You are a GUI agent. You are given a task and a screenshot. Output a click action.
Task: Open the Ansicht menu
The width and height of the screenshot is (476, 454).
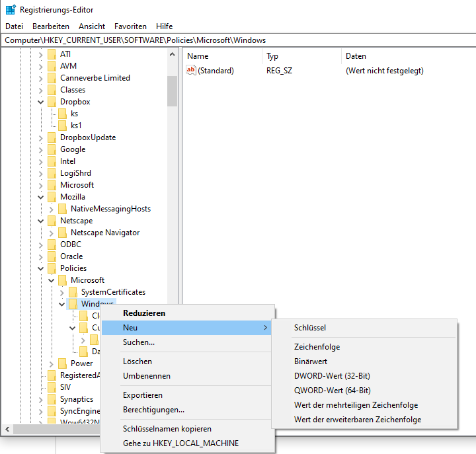[x=92, y=26]
